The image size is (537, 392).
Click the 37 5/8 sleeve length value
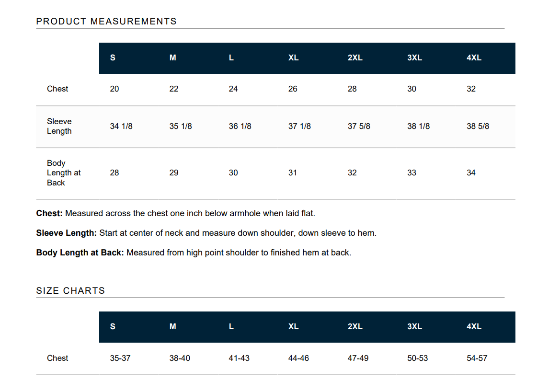(359, 126)
